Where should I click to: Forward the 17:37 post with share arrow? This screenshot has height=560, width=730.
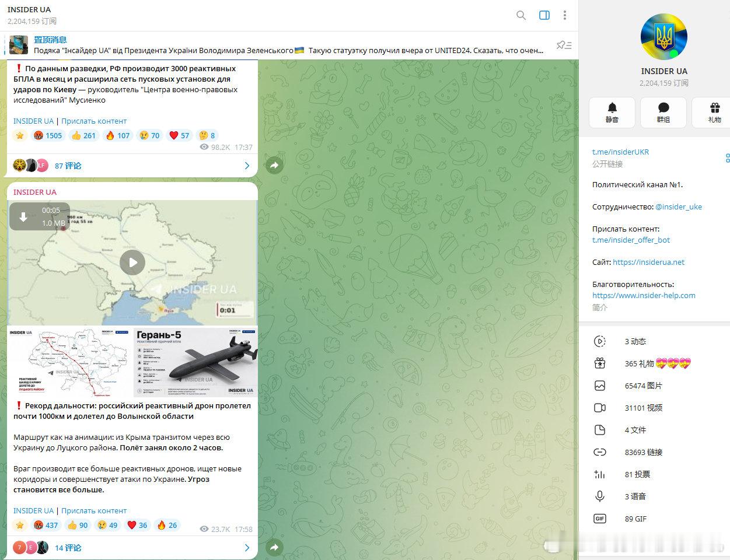[274, 166]
